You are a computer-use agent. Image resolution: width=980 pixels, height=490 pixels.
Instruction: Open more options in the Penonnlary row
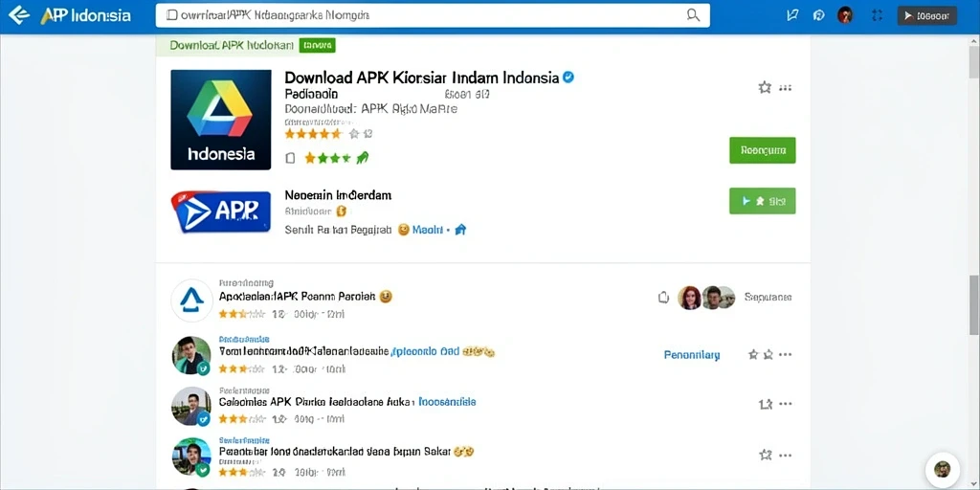point(786,354)
